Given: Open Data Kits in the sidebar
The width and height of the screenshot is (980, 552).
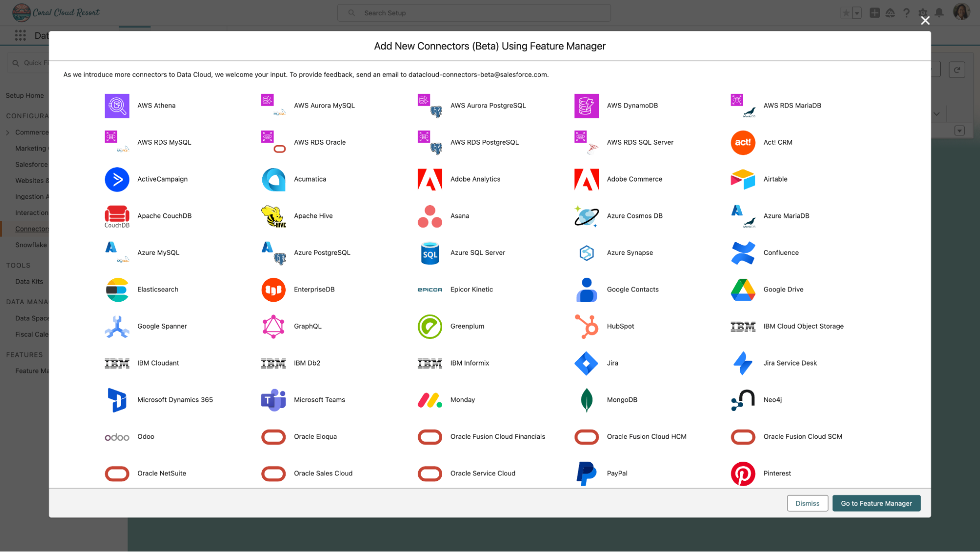Looking at the screenshot, I should point(29,282).
